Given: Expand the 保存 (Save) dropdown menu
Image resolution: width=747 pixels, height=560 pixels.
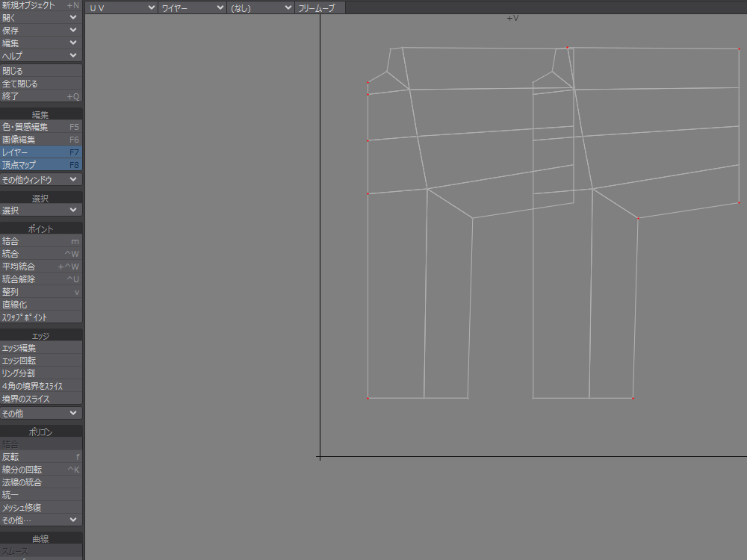Looking at the screenshot, I should pyautogui.click(x=40, y=31).
